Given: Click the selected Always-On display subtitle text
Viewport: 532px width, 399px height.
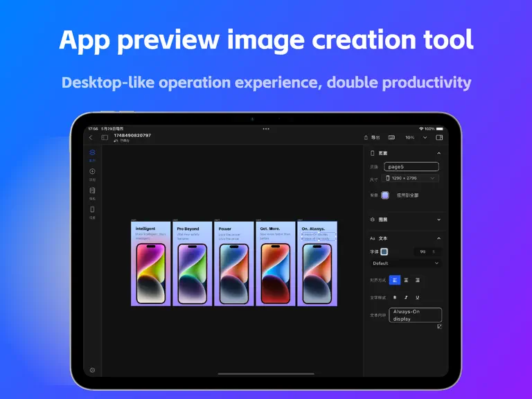Looking at the screenshot, I should tap(319, 236).
